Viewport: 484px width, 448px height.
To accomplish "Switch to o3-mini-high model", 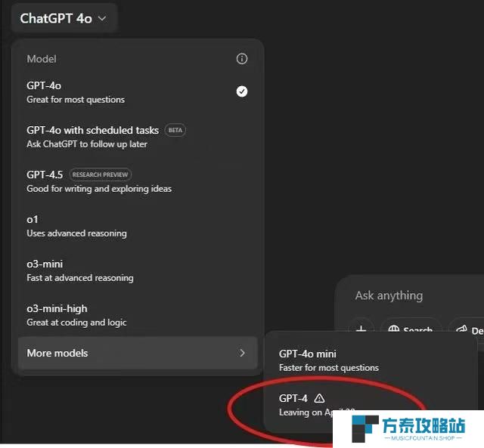I will click(x=138, y=315).
